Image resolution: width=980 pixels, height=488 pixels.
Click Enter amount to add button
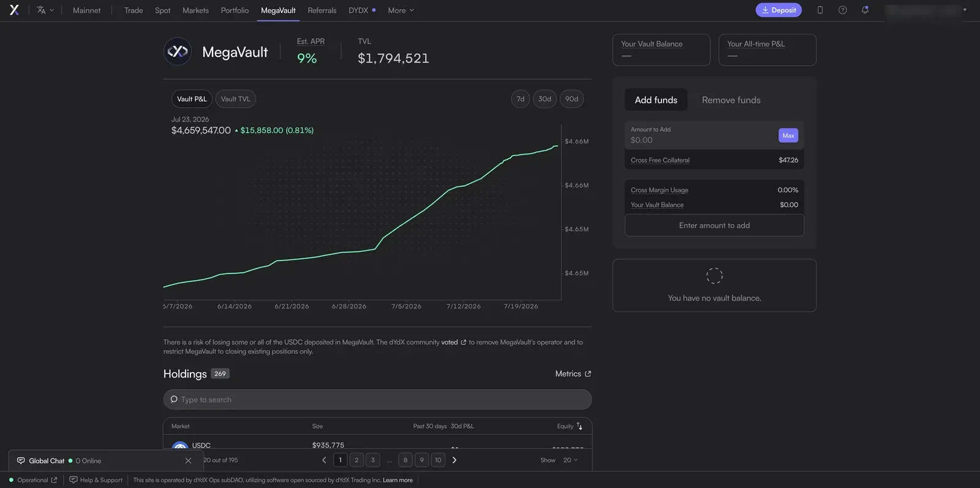click(x=714, y=225)
